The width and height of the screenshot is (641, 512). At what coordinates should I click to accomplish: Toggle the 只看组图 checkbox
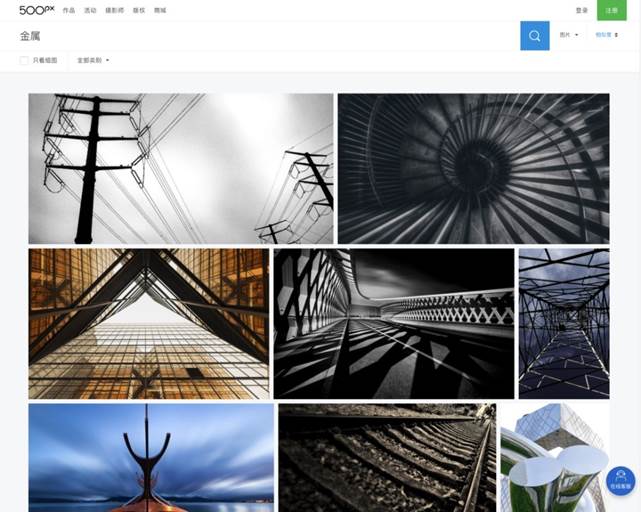tap(24, 61)
